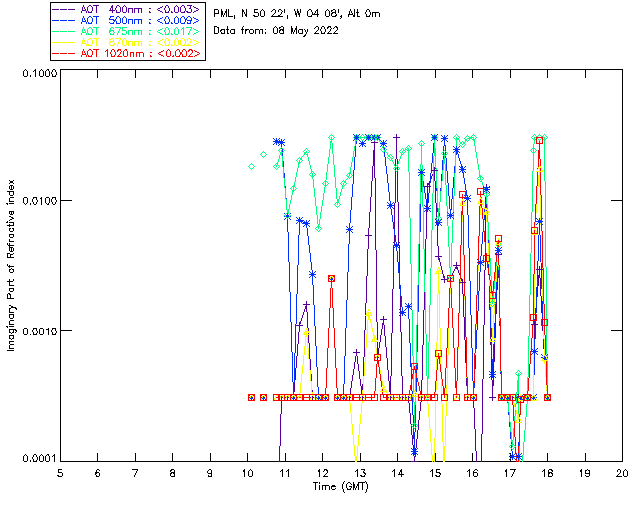Select the AOT 500nm blue legend entry
Image resolution: width=640 pixels, height=512 pixels.
pyautogui.click(x=127, y=19)
